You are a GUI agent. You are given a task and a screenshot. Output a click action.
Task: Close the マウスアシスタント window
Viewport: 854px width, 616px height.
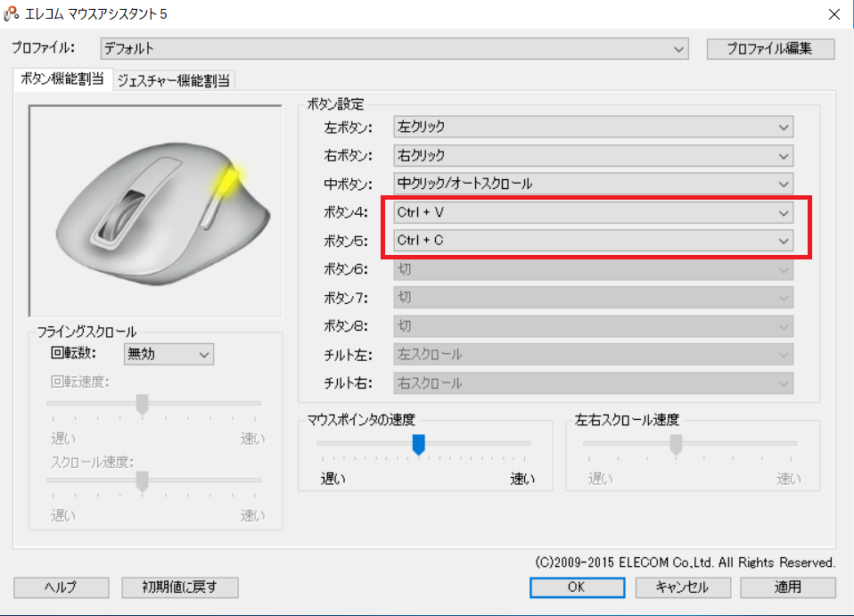coord(833,14)
